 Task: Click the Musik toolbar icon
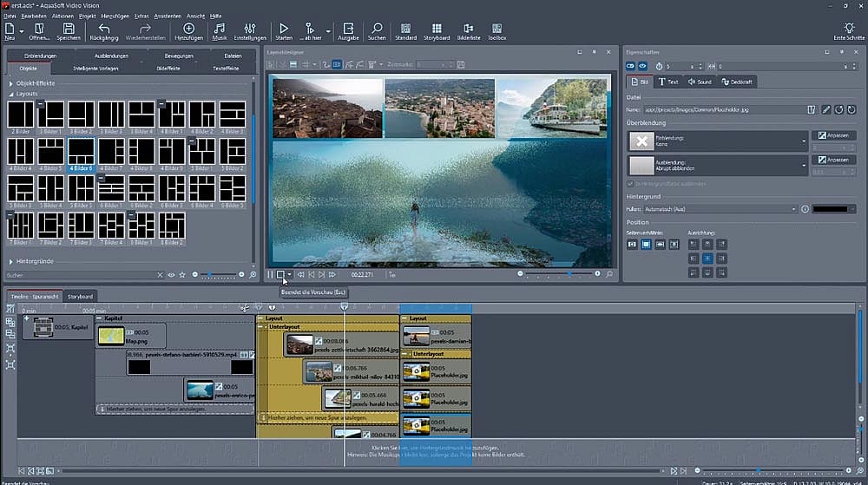pos(220,30)
